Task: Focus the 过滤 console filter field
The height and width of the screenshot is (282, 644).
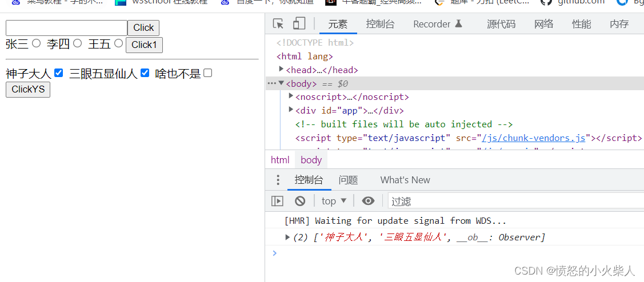Action: tap(516, 201)
